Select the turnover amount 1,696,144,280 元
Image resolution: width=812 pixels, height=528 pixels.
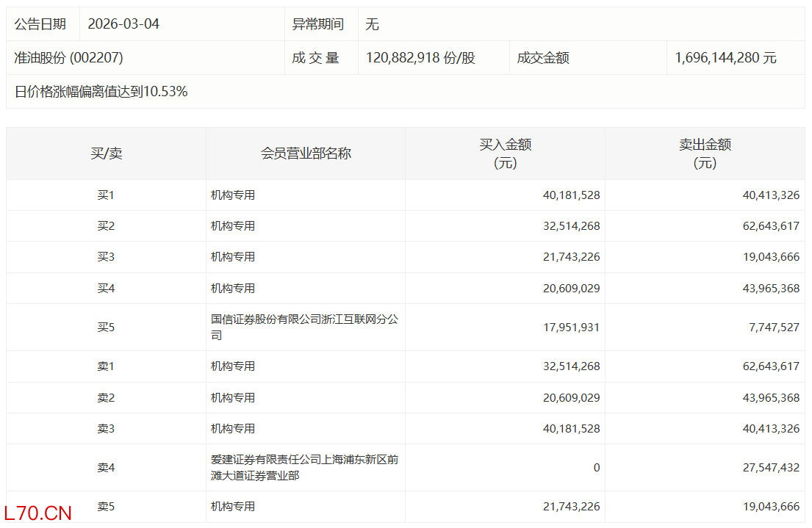coord(725,58)
